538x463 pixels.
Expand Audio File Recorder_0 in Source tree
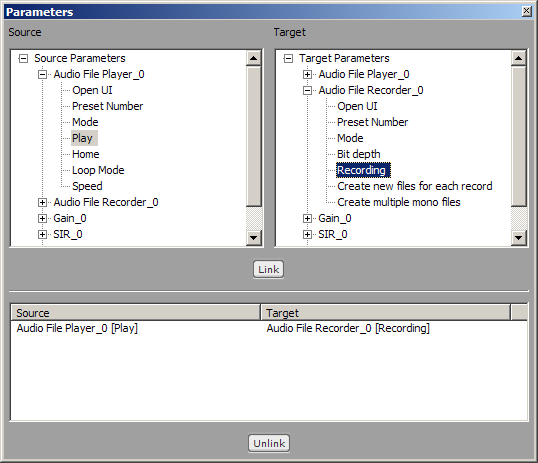[42, 202]
